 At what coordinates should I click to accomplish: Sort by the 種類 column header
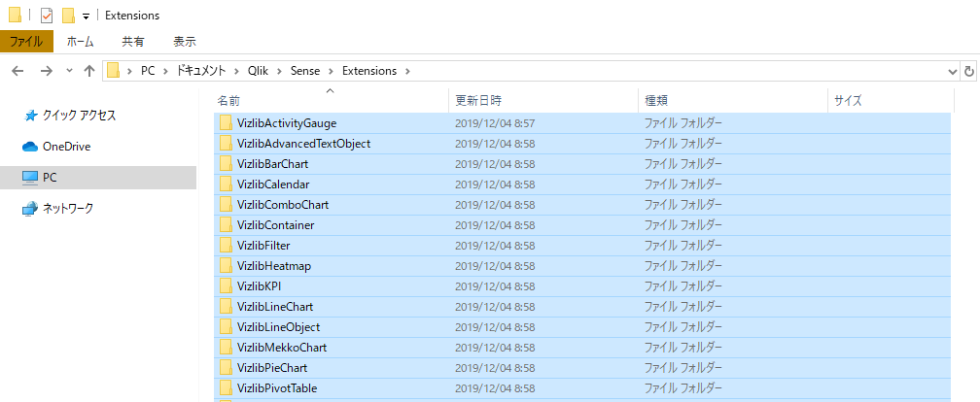(732, 101)
